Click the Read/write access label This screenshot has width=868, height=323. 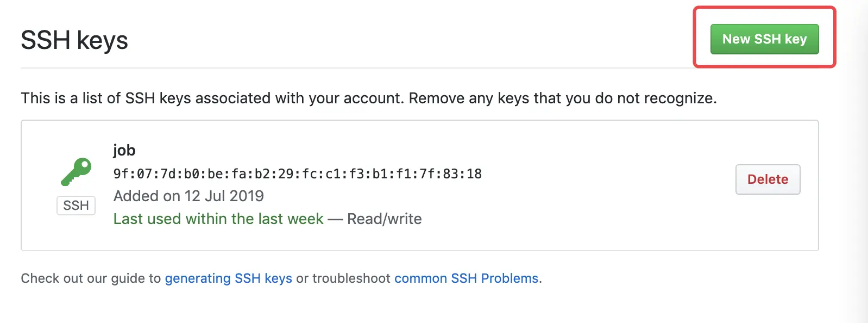[x=385, y=219]
